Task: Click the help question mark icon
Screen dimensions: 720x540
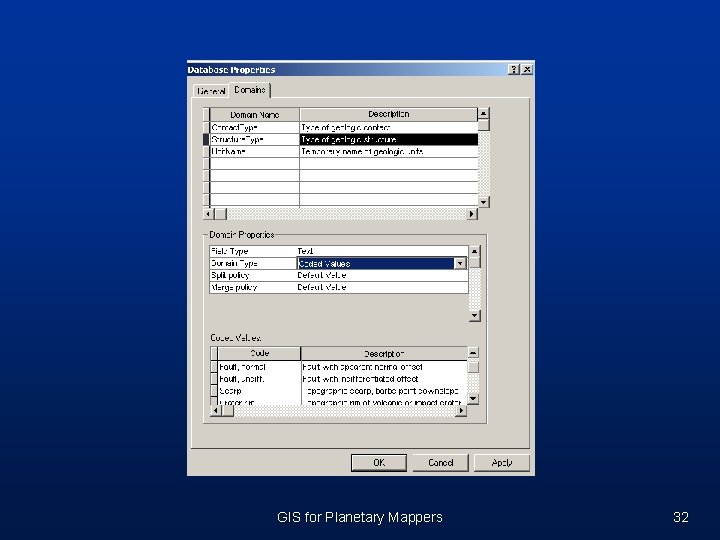Action: pyautogui.click(x=514, y=69)
